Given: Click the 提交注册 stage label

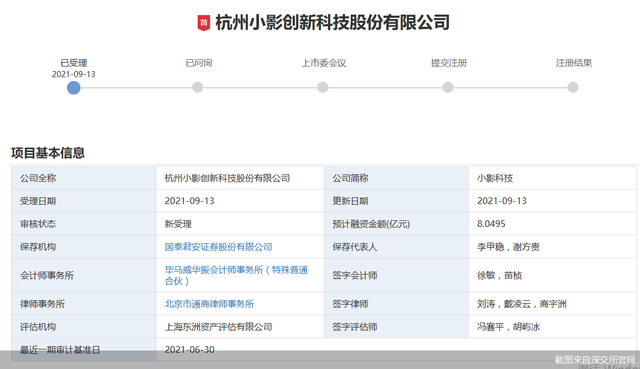Looking at the screenshot, I should 449,63.
